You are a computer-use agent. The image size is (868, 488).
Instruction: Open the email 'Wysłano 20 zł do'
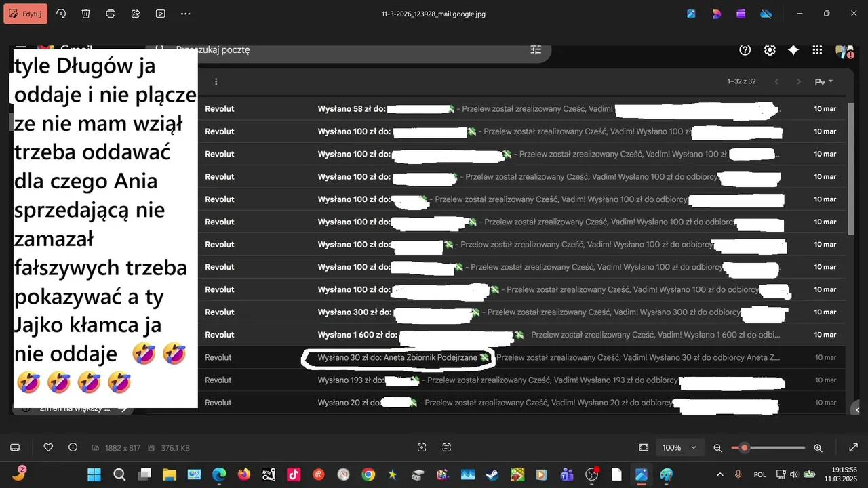coord(521,403)
